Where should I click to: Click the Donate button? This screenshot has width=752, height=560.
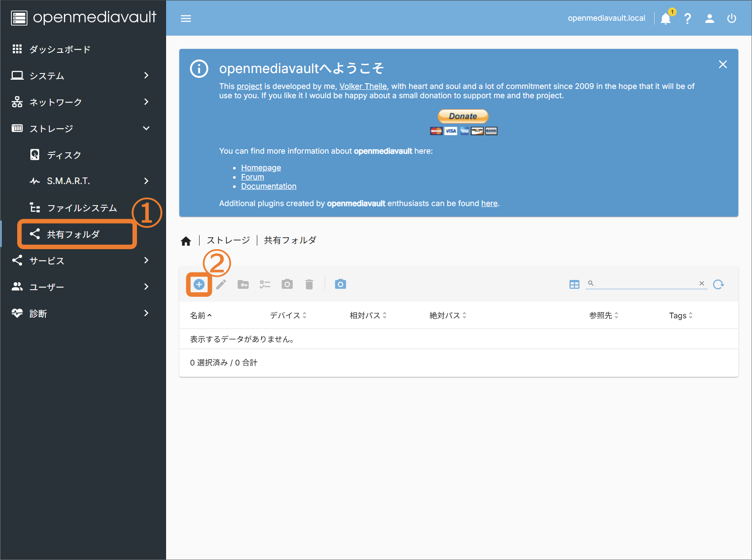point(463,116)
